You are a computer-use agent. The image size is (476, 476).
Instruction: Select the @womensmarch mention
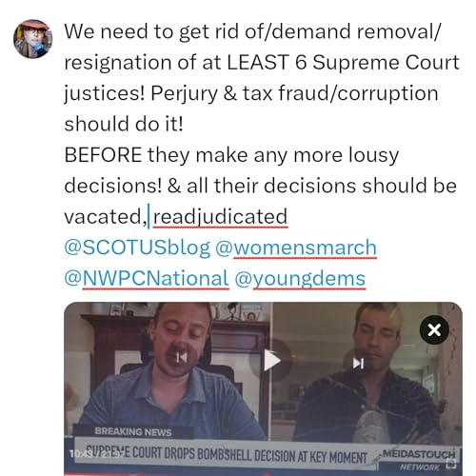coord(296,248)
